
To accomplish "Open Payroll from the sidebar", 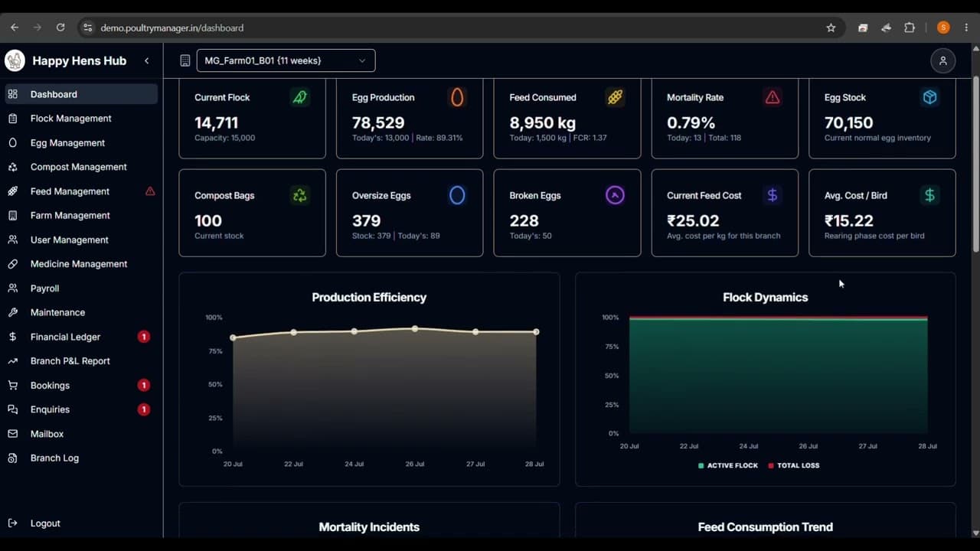I will click(81, 289).
